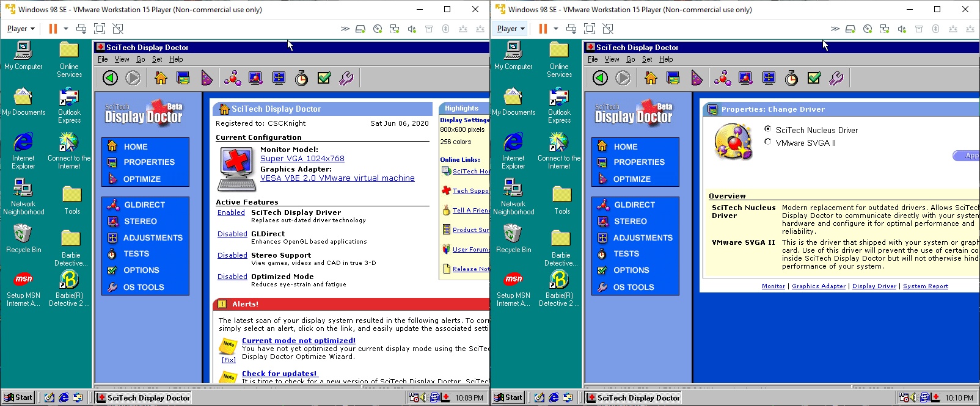Click the green Back arrow in right window toolbar
Viewport: 980px width, 406px height.
tap(600, 78)
